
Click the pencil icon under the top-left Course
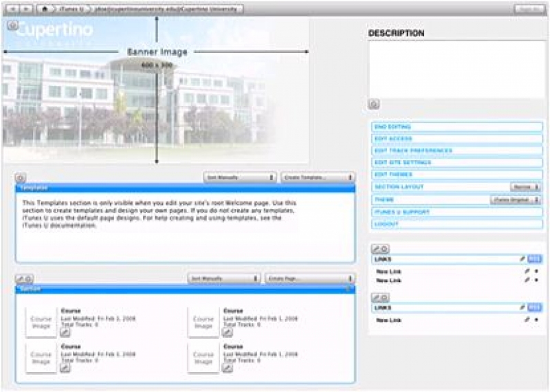point(65,332)
